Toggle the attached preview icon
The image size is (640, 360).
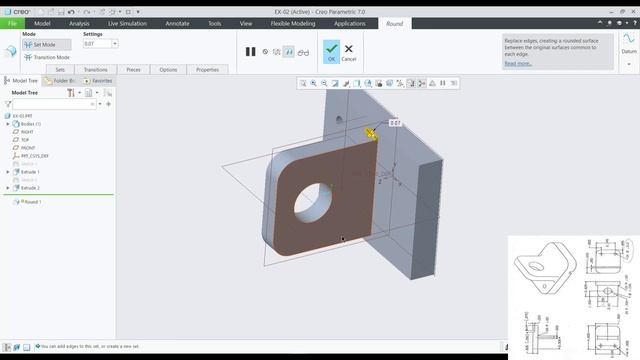click(x=277, y=52)
